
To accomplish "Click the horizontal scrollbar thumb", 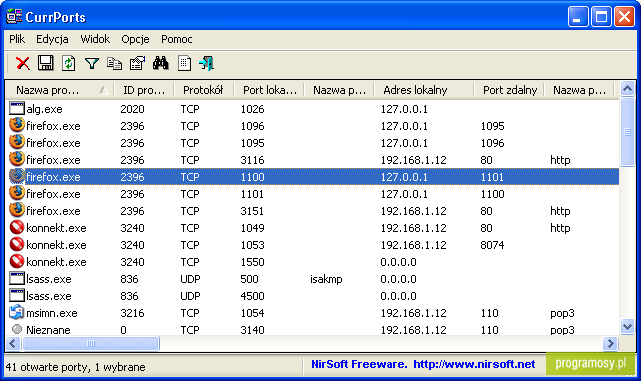I will 90,343.
